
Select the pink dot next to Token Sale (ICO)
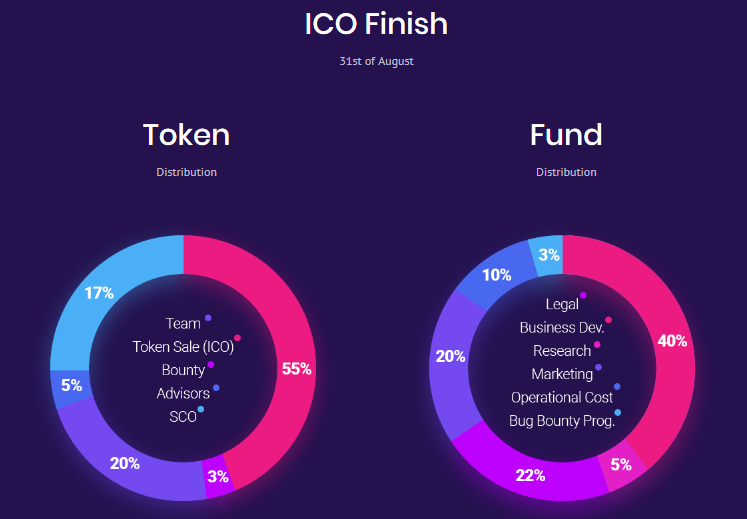point(237,338)
